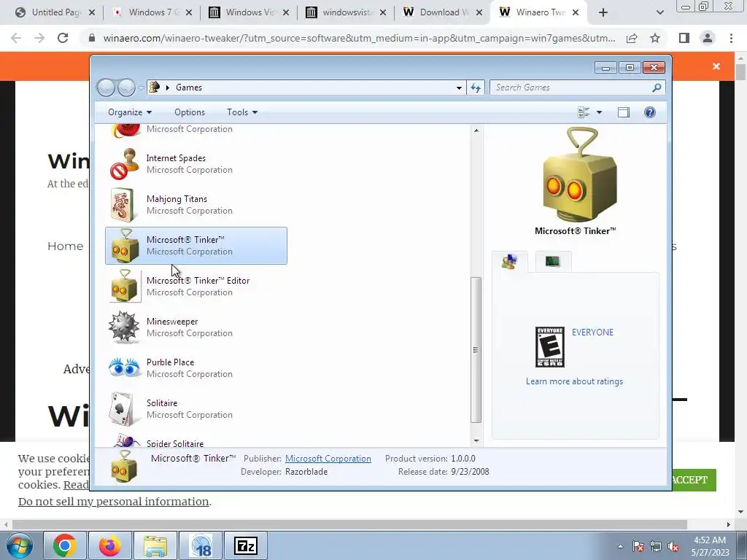Share this page from the address bar

(x=632, y=38)
